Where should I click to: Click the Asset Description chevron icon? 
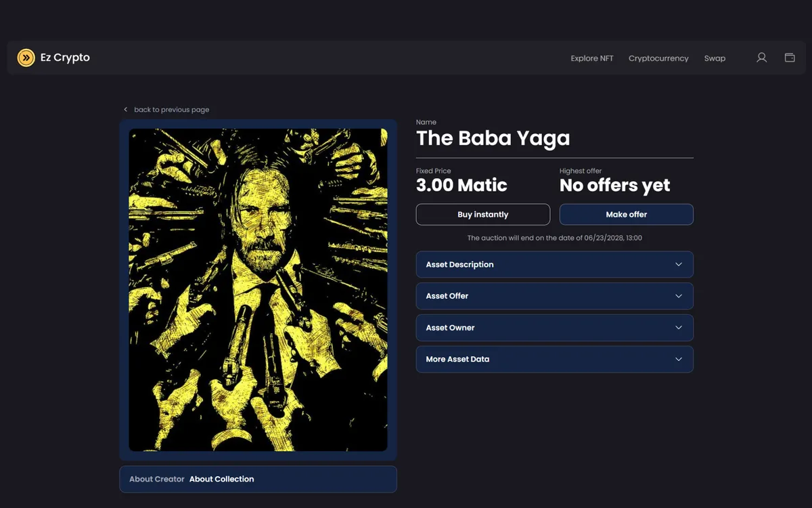coord(679,264)
